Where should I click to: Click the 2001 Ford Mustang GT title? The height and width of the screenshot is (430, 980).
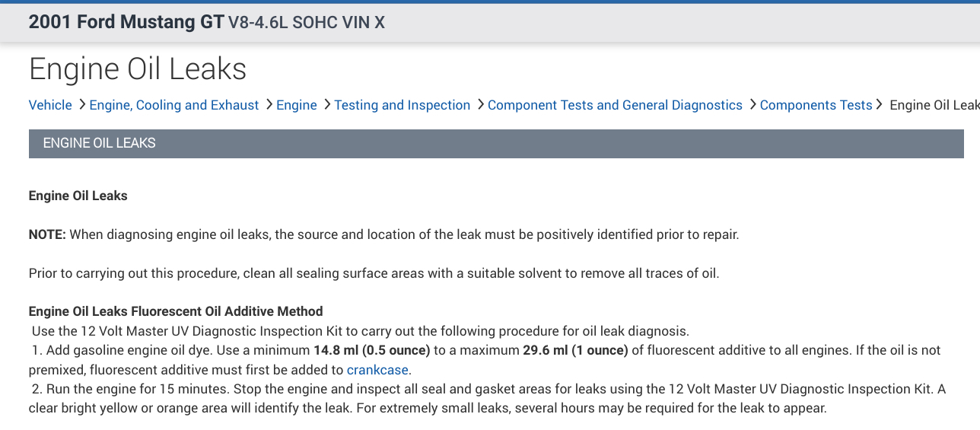coord(126,22)
